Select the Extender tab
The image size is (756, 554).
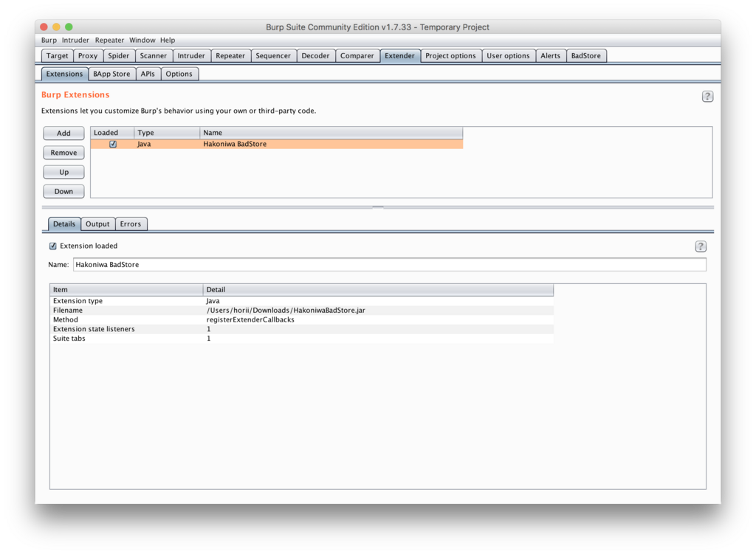(x=399, y=56)
